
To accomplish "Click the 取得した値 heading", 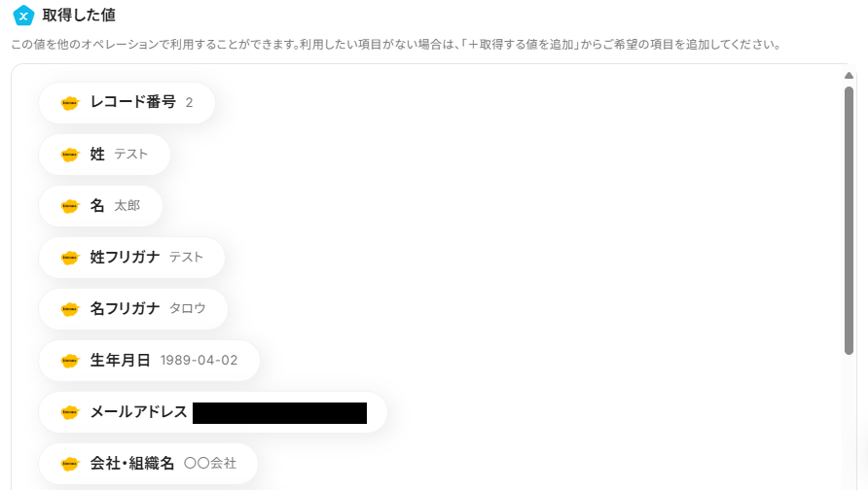I will click(x=79, y=16).
